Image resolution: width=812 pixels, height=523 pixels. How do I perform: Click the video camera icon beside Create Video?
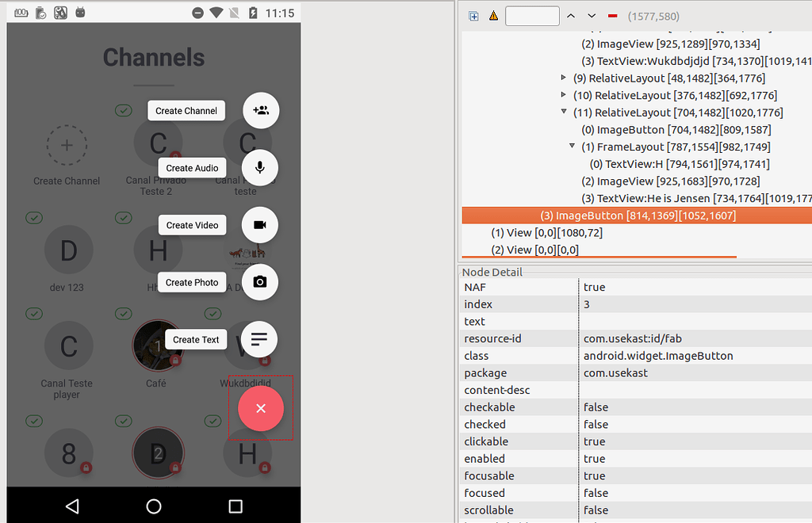point(260,224)
